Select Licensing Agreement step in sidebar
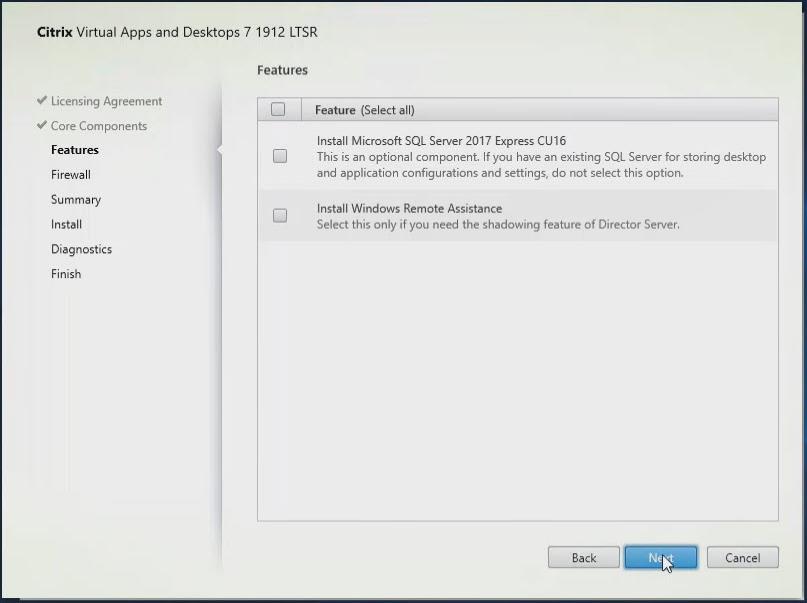This screenshot has height=603, width=807. (107, 101)
